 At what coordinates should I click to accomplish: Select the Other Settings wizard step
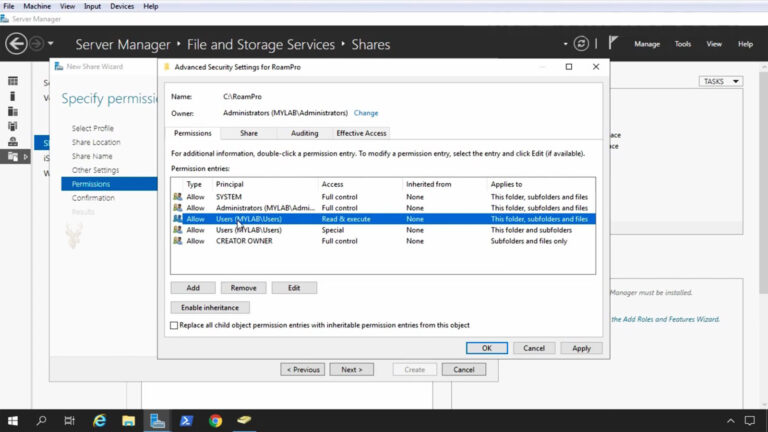tap(96, 170)
